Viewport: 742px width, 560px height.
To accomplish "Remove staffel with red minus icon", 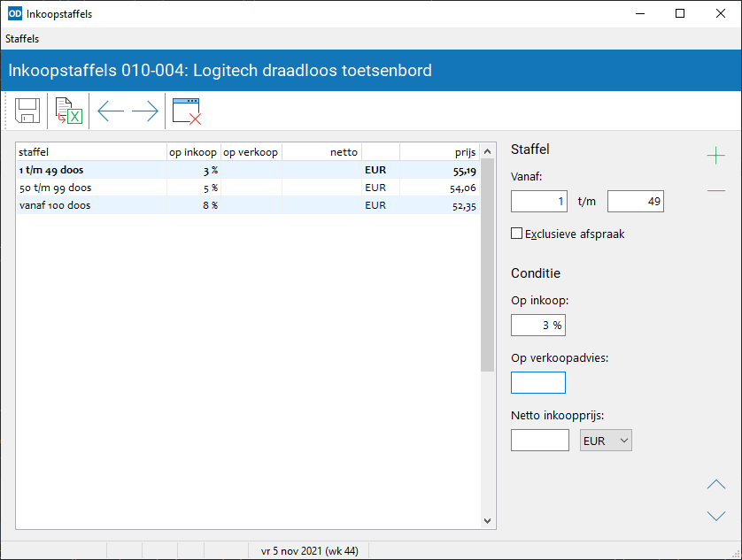I will (716, 190).
